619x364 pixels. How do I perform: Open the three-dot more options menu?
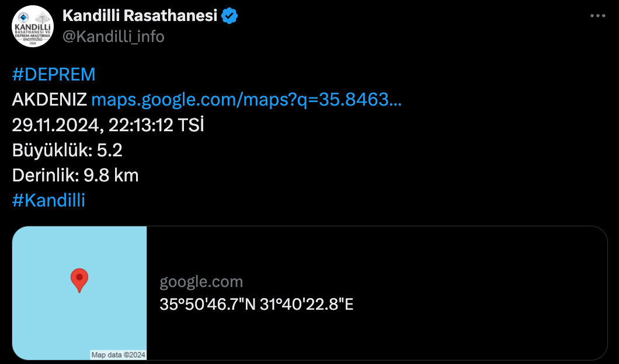coord(597,16)
